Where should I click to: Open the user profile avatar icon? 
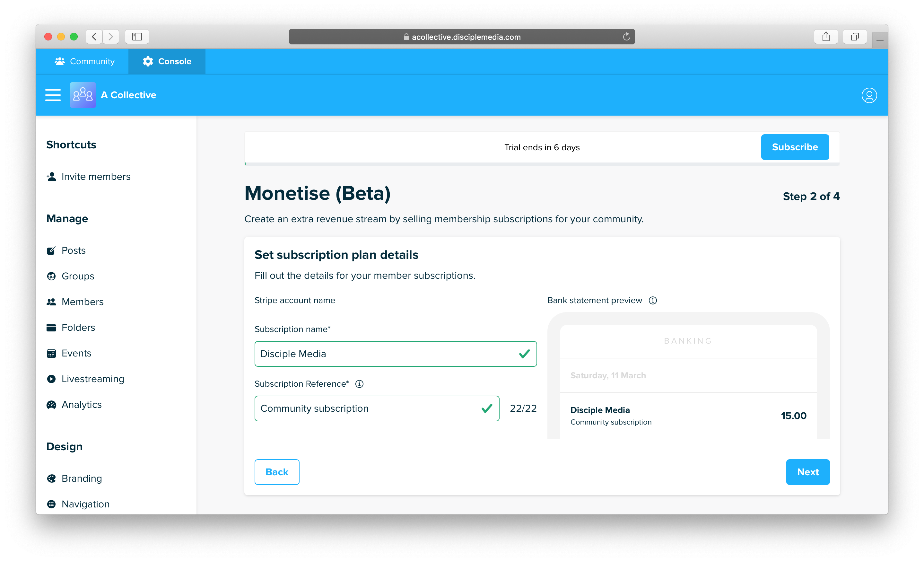pos(869,95)
